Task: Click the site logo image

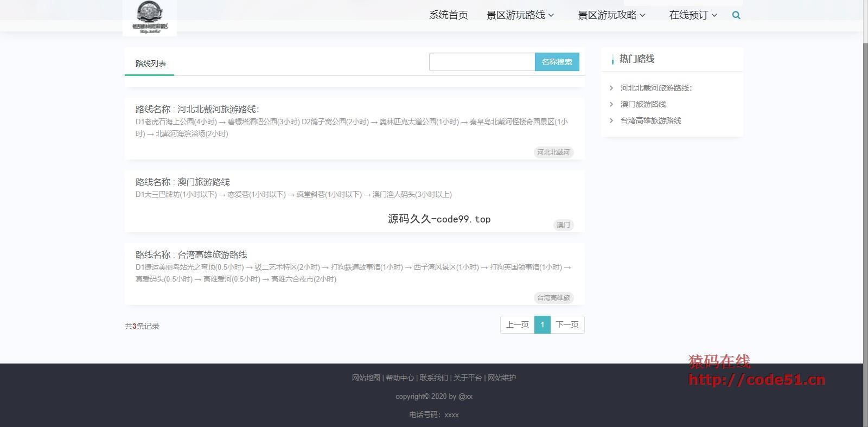Action: point(150,17)
